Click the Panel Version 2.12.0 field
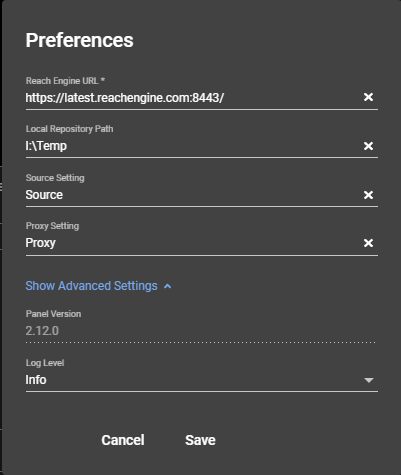Viewport: 401px width, 475px height. (x=201, y=331)
